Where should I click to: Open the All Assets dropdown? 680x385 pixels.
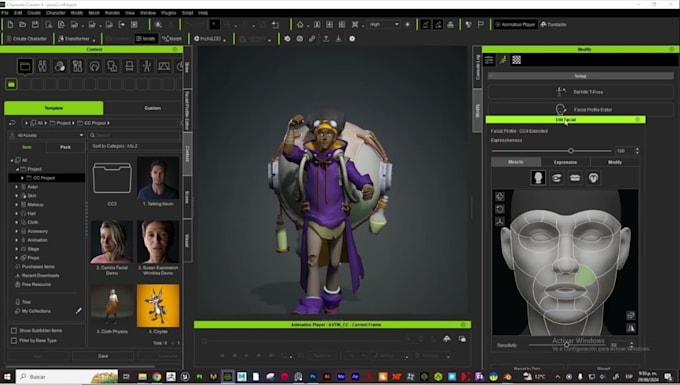(x=46, y=135)
